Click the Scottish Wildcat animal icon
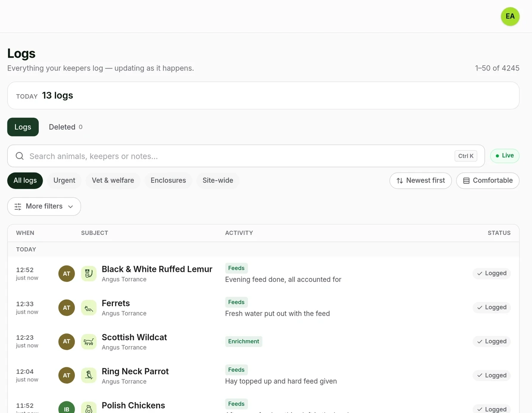The height and width of the screenshot is (413, 532). pyautogui.click(x=89, y=342)
